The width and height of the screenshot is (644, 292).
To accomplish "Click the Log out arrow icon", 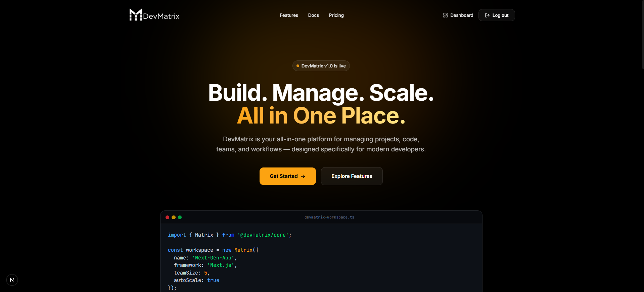I will [x=487, y=15].
